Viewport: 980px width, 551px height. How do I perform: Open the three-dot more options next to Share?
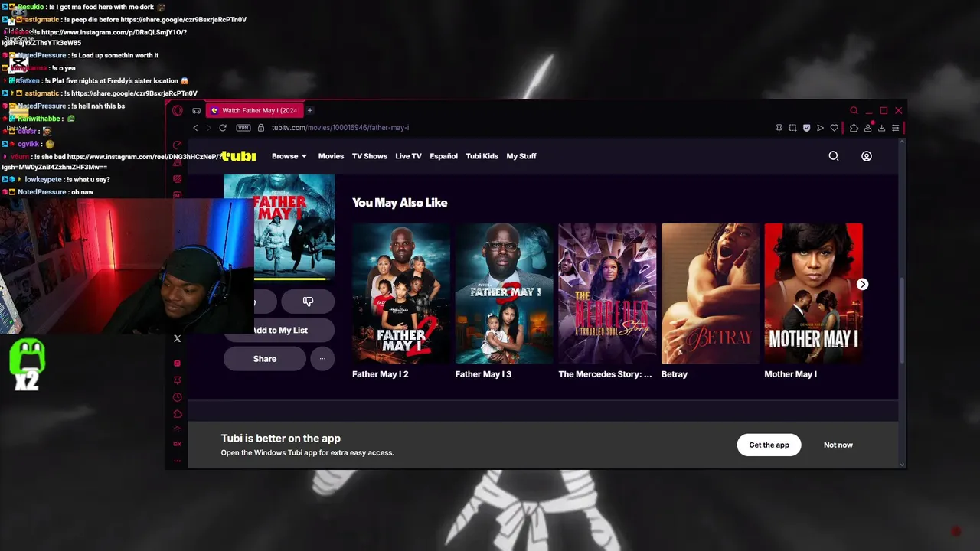[x=322, y=359]
